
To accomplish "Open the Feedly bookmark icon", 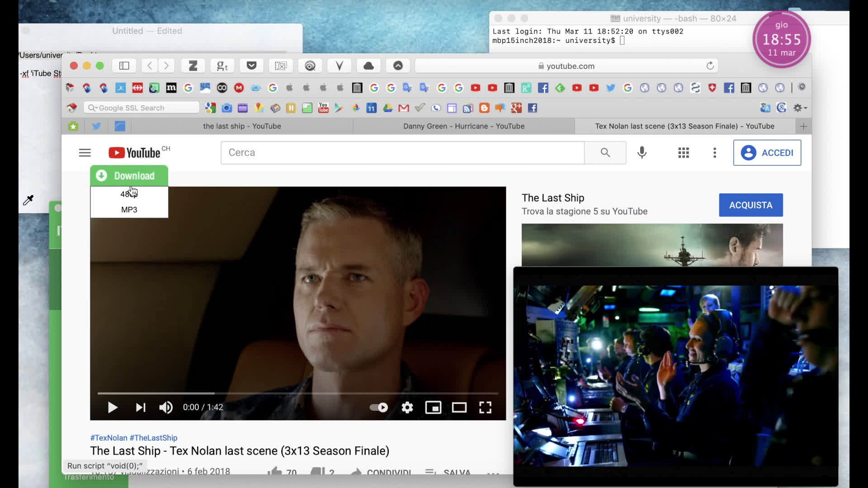I will 560,88.
